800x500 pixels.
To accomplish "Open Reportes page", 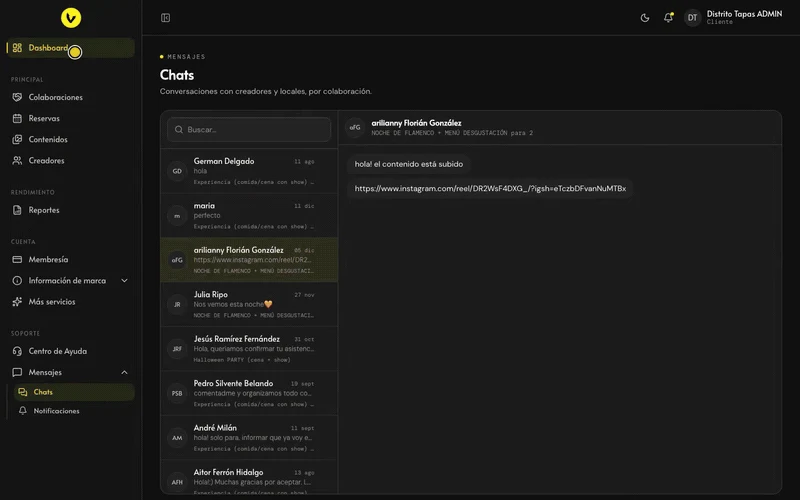I will click(x=44, y=210).
